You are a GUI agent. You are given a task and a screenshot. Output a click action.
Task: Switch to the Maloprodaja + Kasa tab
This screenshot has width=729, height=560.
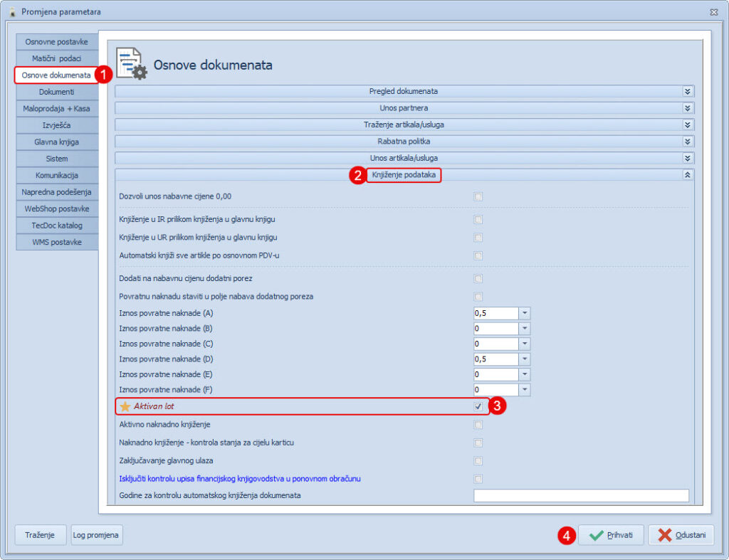click(x=56, y=109)
